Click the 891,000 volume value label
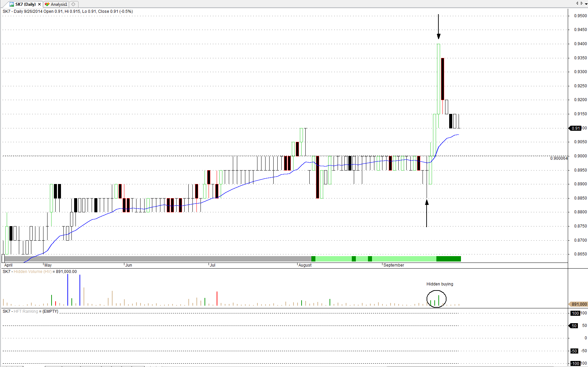Image resolution: width=588 pixels, height=367 pixels. [x=579, y=304]
